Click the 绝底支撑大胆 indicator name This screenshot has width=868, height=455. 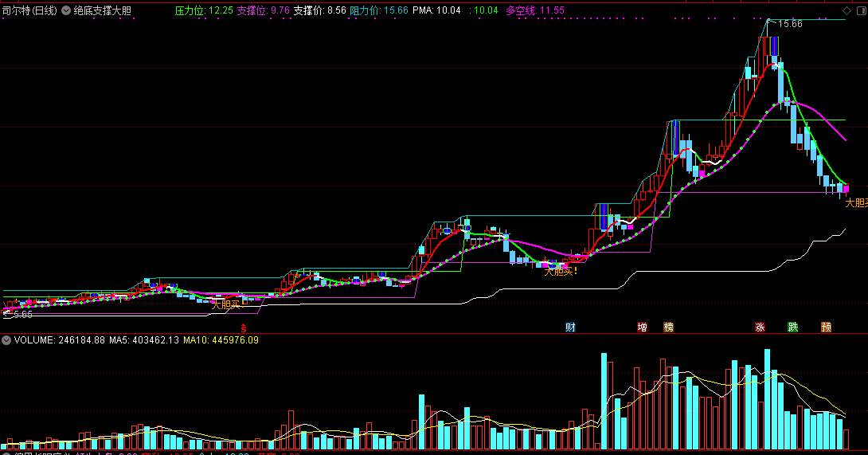(103, 10)
